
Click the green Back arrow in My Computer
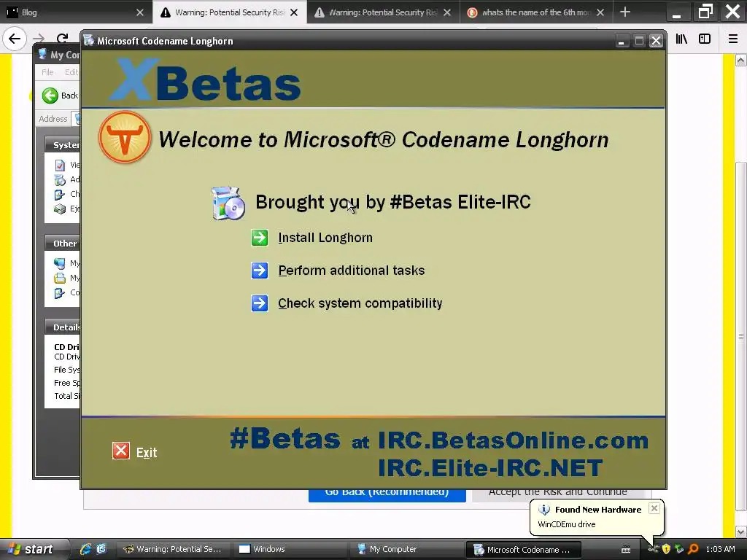(x=50, y=96)
